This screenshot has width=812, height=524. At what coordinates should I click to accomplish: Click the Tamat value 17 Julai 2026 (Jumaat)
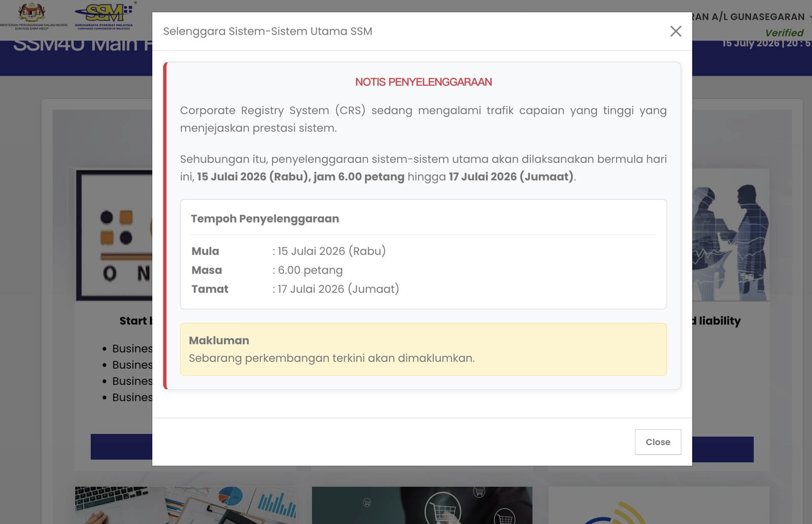click(x=338, y=289)
